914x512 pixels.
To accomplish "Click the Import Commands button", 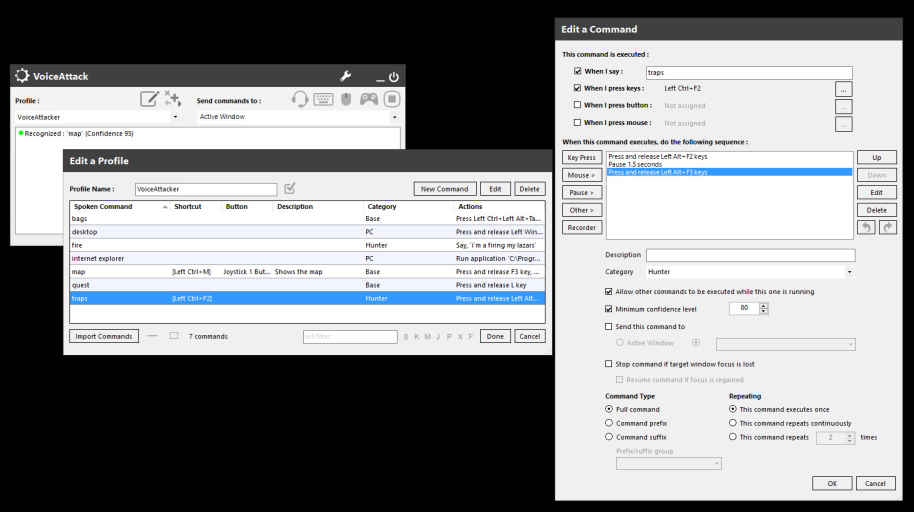I will 104,336.
